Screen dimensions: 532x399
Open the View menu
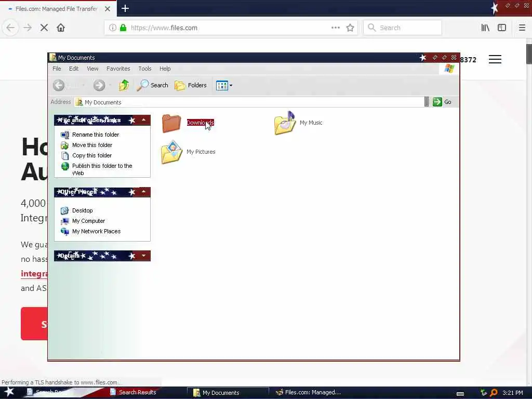click(92, 69)
